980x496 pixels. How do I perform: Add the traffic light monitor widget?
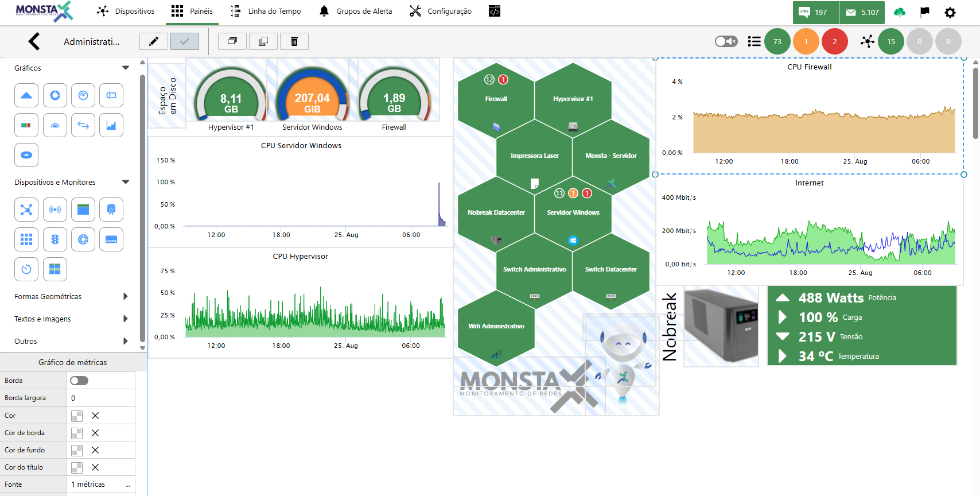point(55,239)
